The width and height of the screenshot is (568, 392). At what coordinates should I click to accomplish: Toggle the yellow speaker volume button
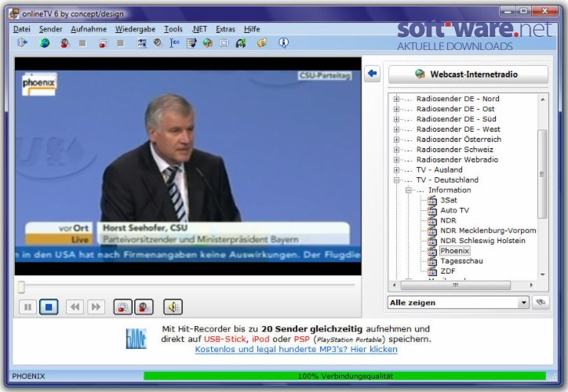[x=173, y=307]
